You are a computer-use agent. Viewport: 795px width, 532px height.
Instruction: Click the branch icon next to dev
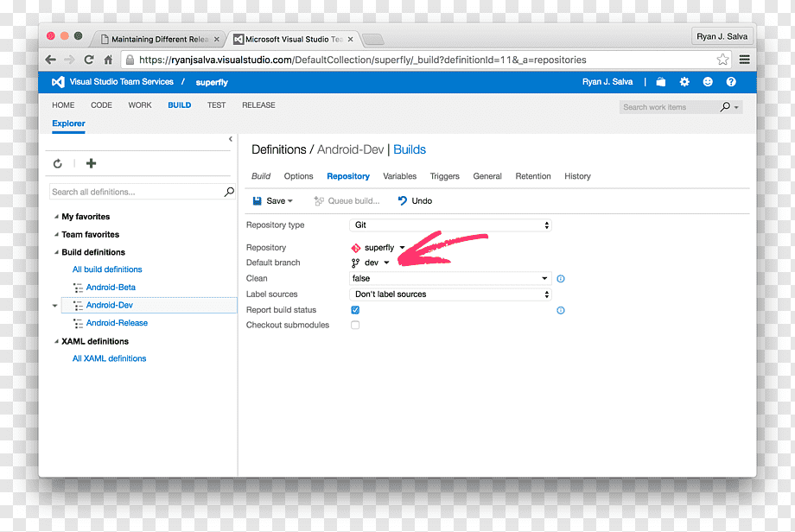tap(355, 263)
